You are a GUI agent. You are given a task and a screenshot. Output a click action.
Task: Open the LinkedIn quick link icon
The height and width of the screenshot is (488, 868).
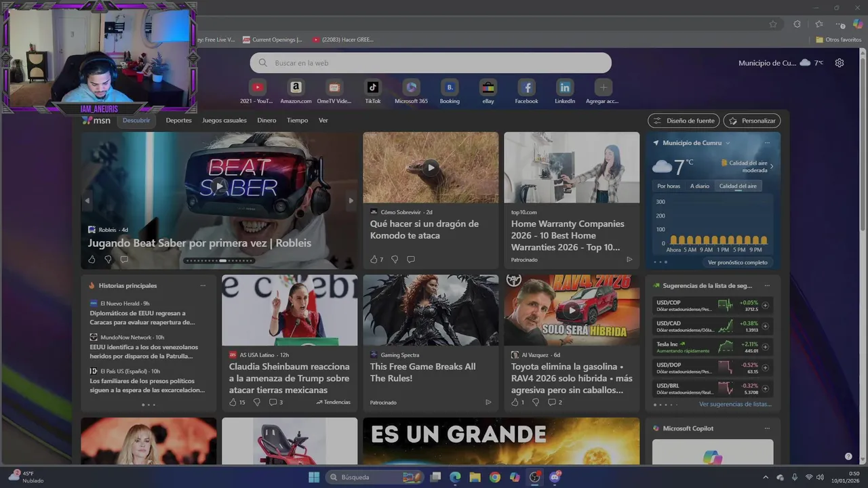pyautogui.click(x=565, y=87)
